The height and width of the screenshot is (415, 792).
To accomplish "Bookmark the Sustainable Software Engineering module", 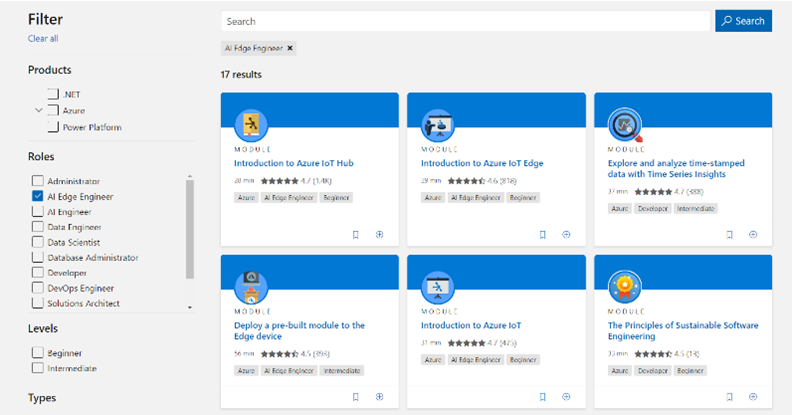I will pos(729,397).
